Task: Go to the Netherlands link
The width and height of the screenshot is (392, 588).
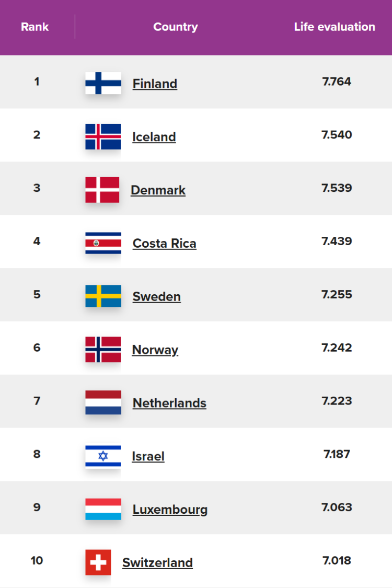Action: (169, 403)
